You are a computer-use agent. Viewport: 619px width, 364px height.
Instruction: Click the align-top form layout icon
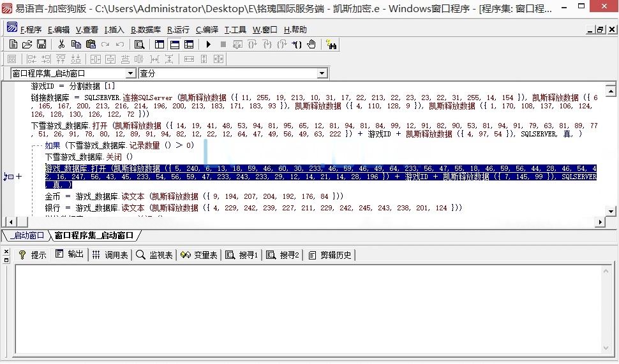click(x=61, y=59)
